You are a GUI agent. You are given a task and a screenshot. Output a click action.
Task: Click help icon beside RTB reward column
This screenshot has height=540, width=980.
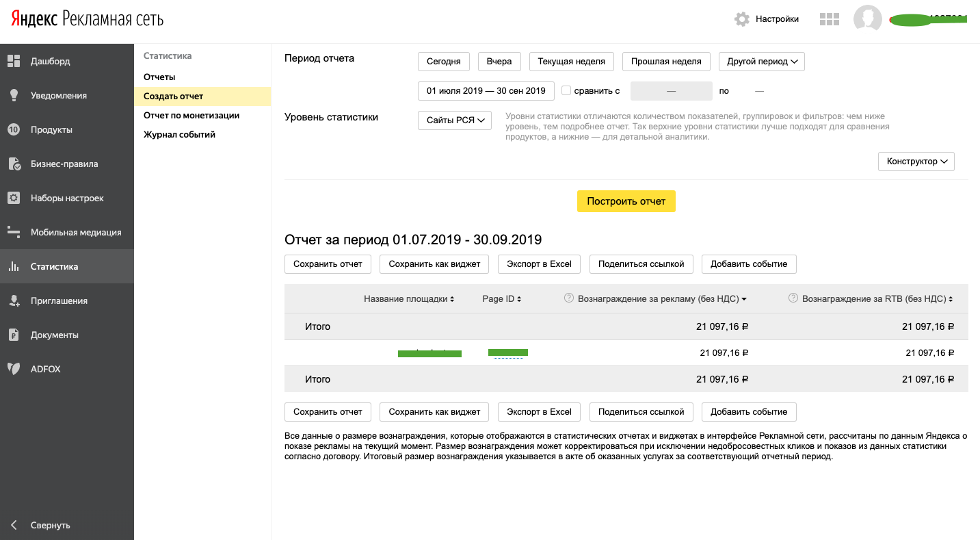point(793,298)
